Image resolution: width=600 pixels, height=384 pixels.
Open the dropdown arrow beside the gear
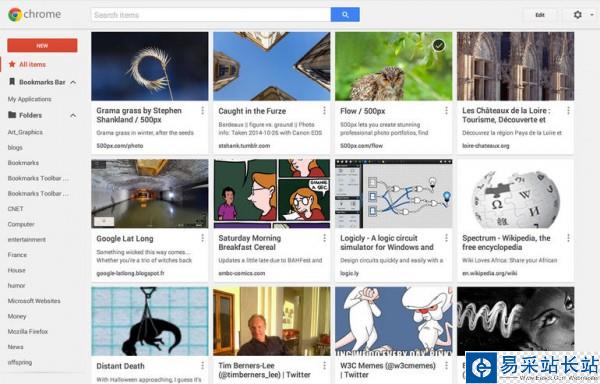click(x=592, y=15)
